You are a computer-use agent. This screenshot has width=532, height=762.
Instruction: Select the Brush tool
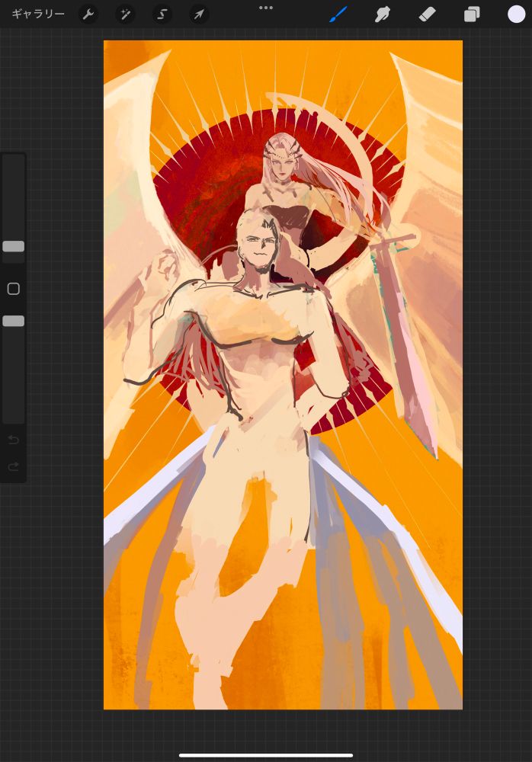[x=338, y=14]
